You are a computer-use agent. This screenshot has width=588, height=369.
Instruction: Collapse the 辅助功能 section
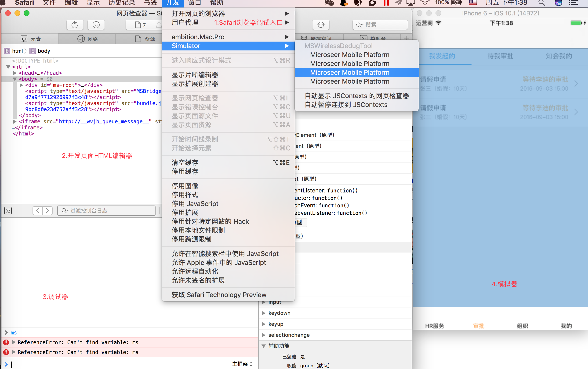tap(263, 346)
